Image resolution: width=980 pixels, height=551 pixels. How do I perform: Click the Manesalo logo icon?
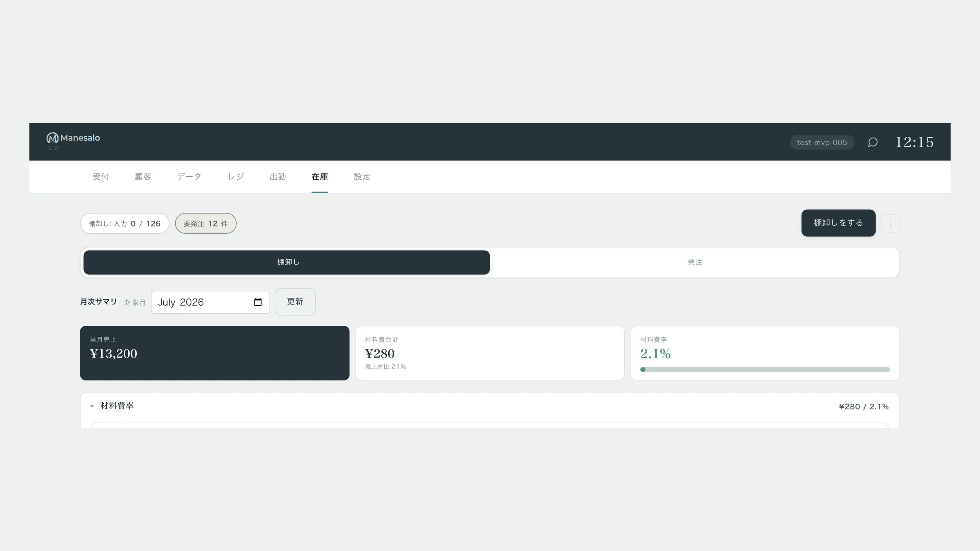(x=52, y=138)
